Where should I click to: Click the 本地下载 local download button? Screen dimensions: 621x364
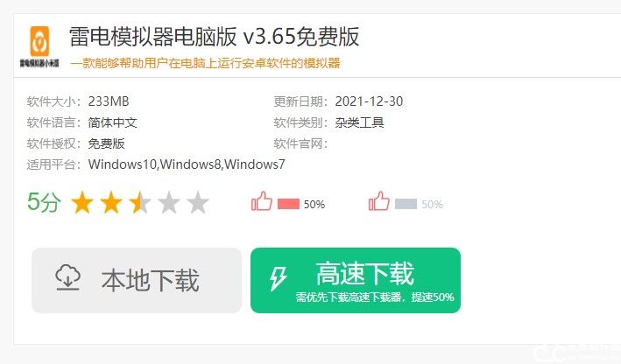point(137,281)
